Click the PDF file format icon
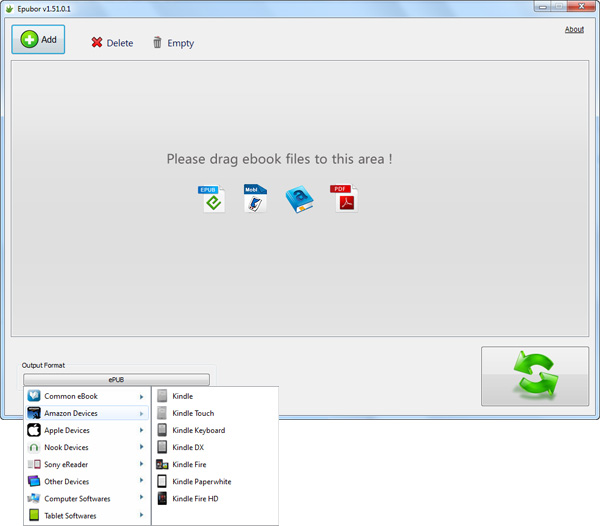Screen dimensions: 600x526 click(x=344, y=199)
